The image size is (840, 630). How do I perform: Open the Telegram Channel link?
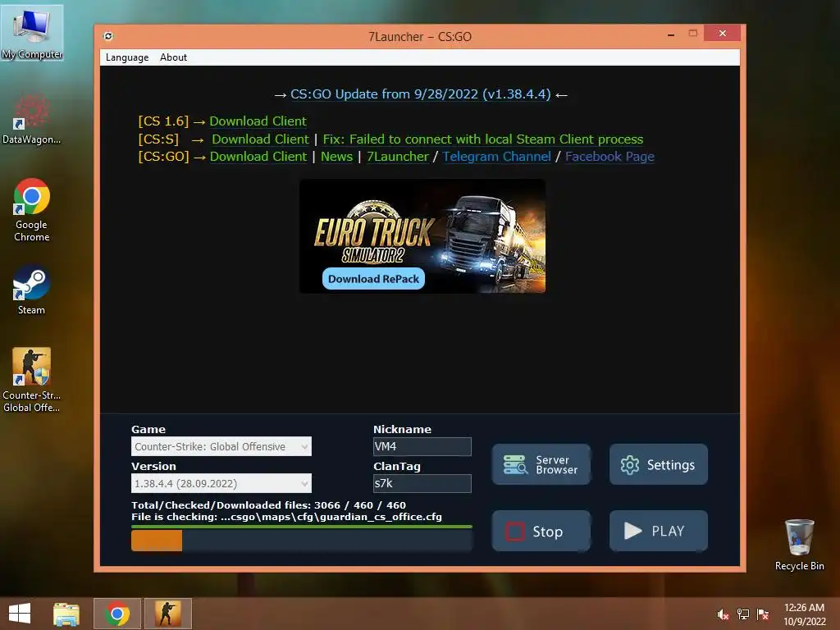pyautogui.click(x=496, y=157)
